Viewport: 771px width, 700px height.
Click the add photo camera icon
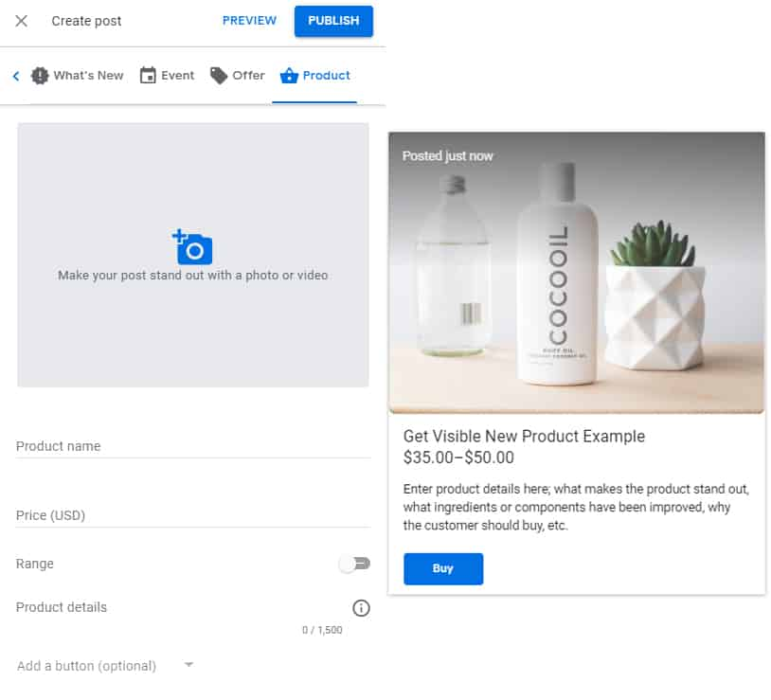click(192, 247)
